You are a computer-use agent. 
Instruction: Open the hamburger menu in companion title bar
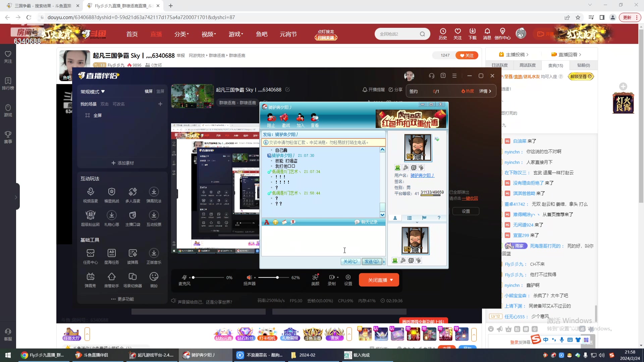[454, 76]
